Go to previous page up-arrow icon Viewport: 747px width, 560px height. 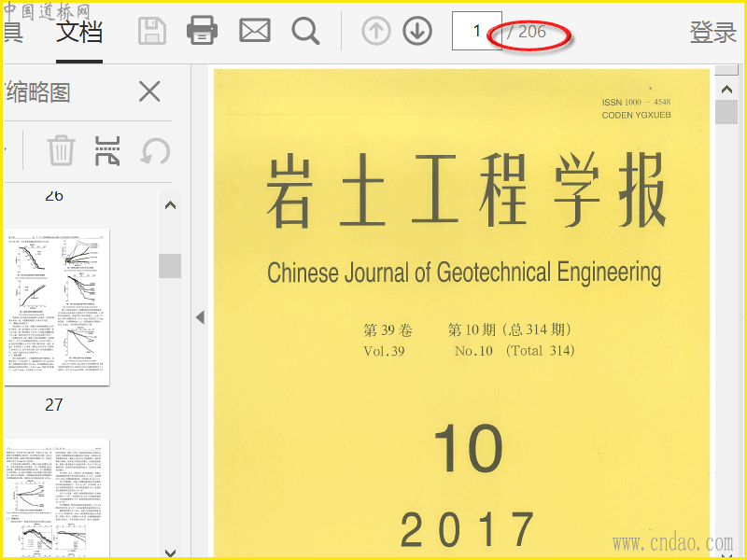pos(376,32)
